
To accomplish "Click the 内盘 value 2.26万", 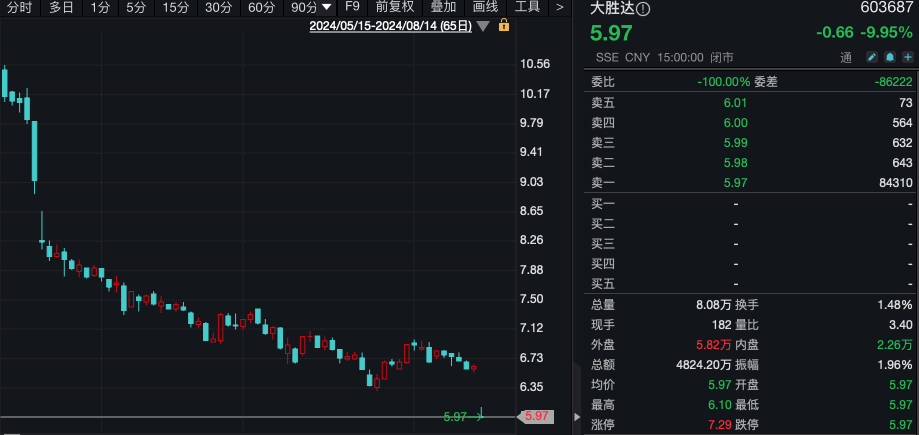I will [894, 345].
